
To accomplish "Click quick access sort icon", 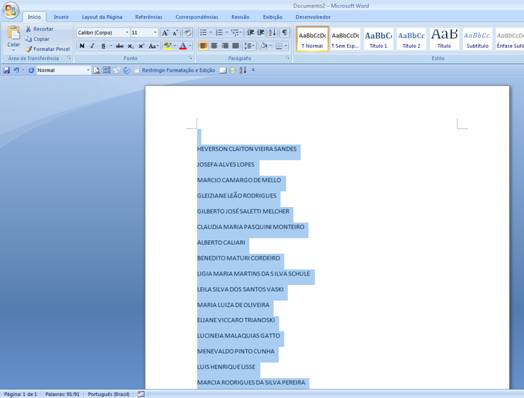I will click(x=243, y=70).
